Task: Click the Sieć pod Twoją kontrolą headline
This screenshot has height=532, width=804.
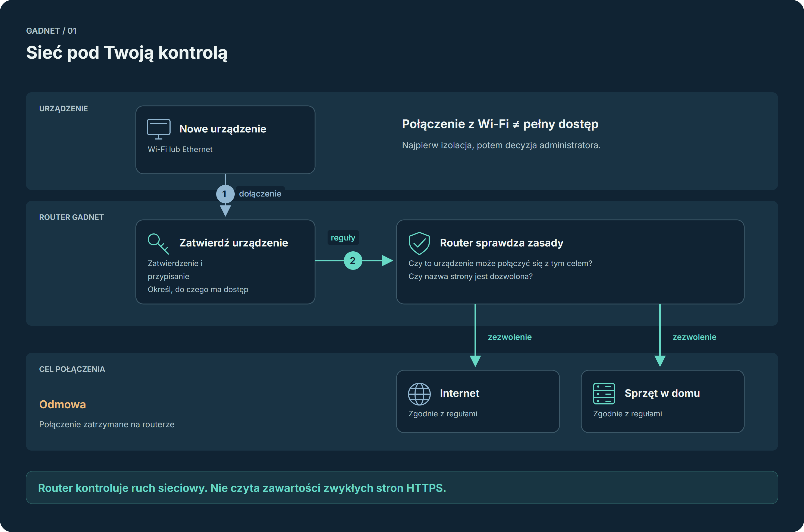Action: pyautogui.click(x=127, y=53)
